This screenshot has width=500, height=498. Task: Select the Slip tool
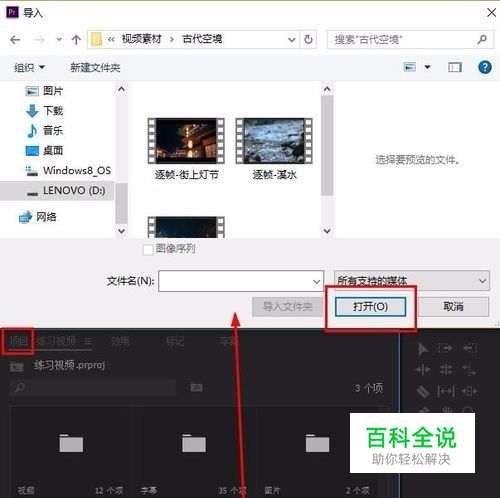point(446,391)
